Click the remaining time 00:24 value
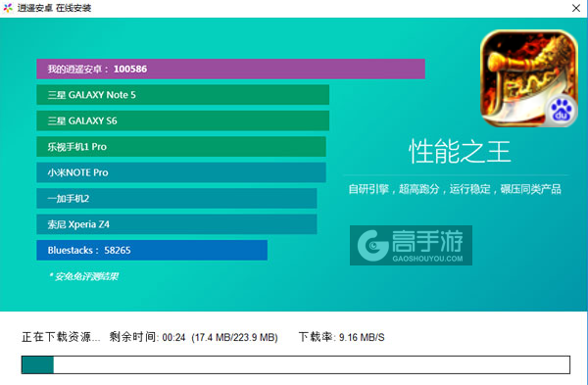Image resolution: width=588 pixels, height=385 pixels. (x=174, y=337)
